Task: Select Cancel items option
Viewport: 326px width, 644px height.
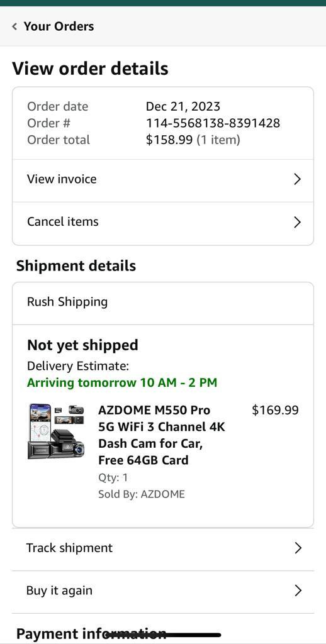Action: [163, 222]
